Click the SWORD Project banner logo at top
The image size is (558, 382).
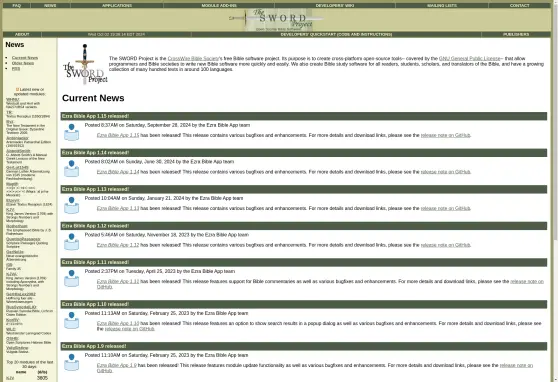(277, 20)
